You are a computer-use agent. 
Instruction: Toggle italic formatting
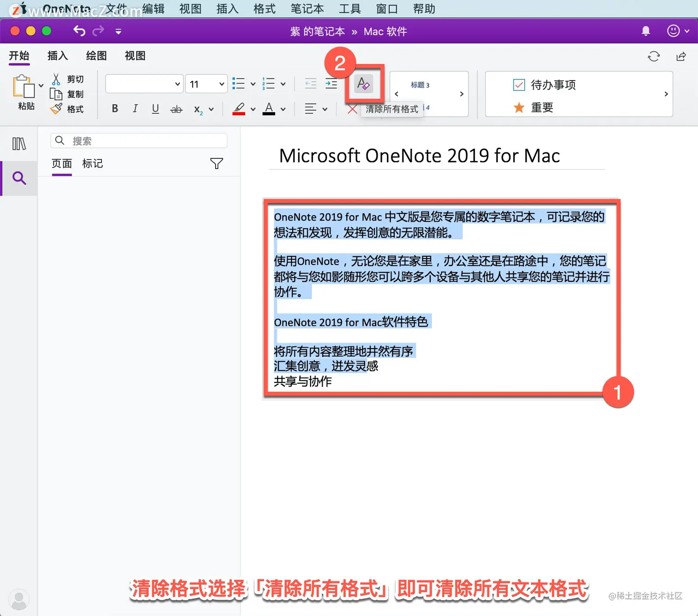(135, 109)
